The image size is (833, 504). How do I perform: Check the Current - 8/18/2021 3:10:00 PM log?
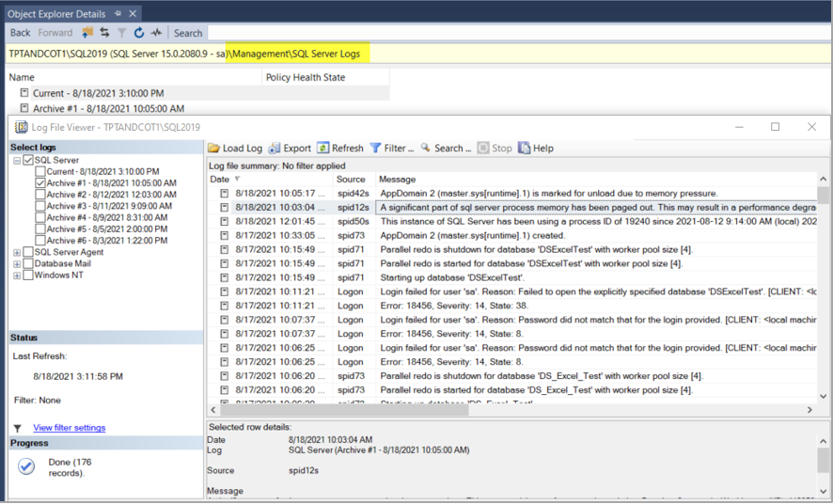coord(40,172)
